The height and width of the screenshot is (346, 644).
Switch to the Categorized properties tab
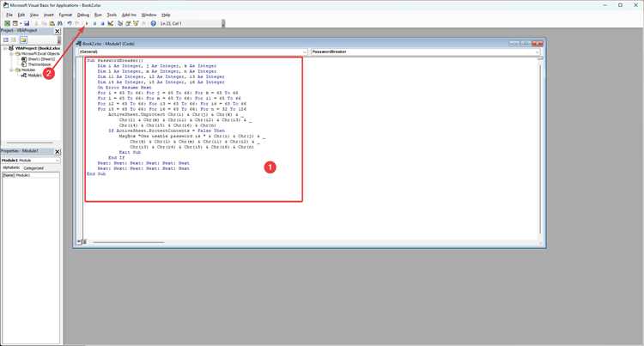(x=33, y=168)
